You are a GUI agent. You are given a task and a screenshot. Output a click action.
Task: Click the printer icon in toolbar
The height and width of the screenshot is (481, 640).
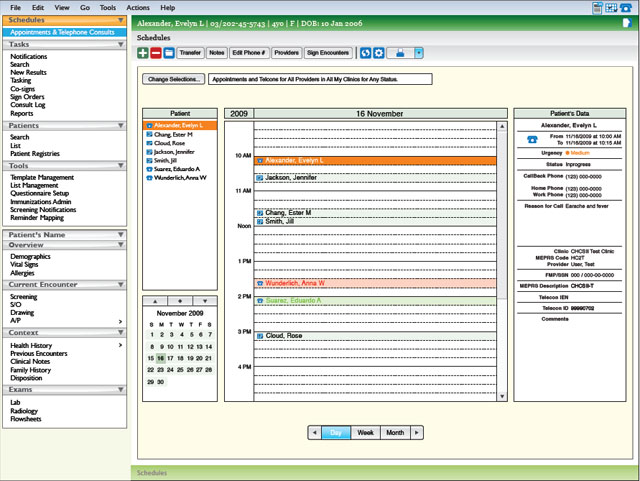click(400, 53)
